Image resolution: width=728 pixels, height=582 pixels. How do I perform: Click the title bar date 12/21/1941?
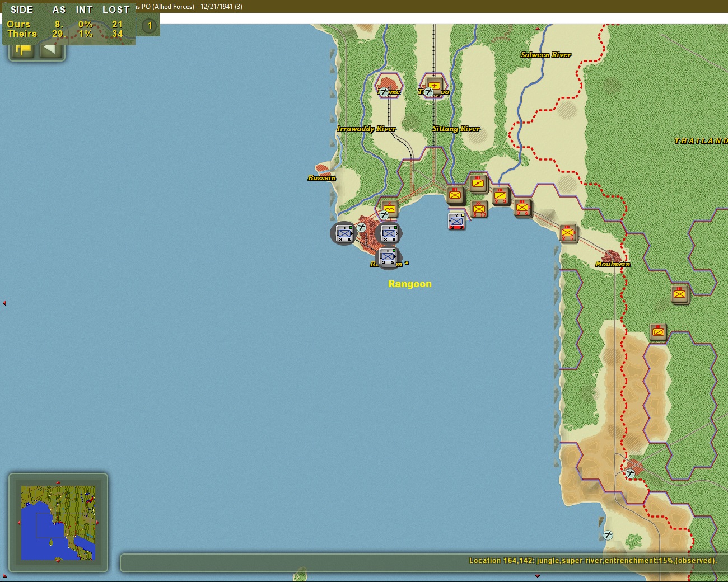(216, 7)
